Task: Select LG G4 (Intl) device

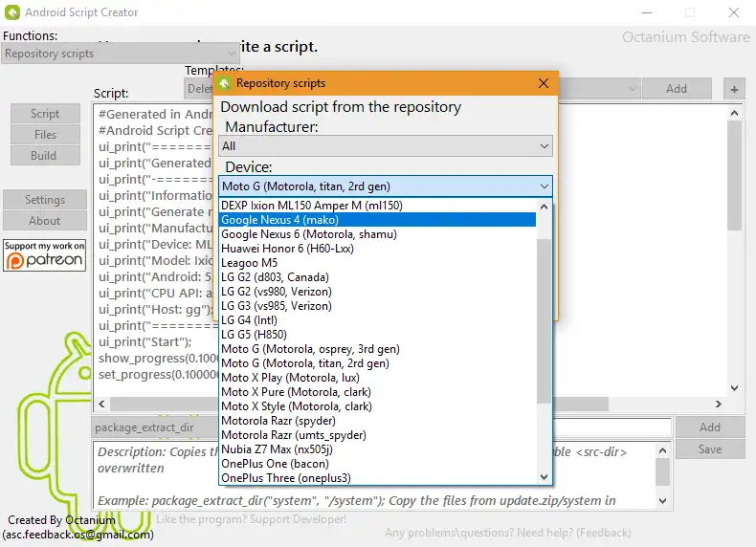Action: 377,320
